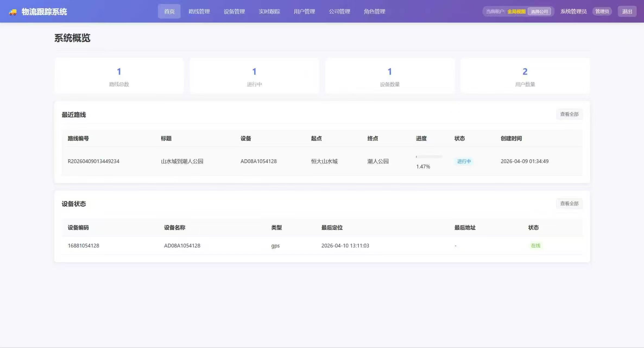Select the 首页 navigation tab
Screen dimensions: 644x348
[169, 11]
